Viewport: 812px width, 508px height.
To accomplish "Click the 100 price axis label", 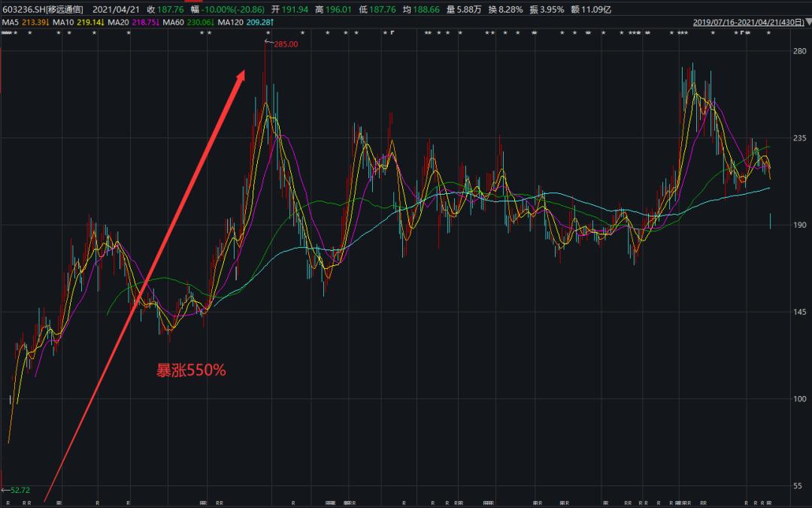I will tap(798, 398).
